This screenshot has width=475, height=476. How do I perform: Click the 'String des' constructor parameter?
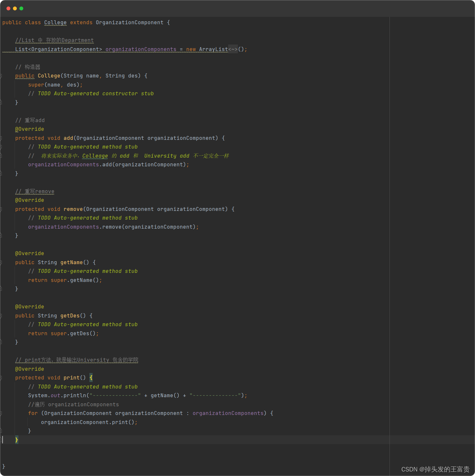(122, 76)
